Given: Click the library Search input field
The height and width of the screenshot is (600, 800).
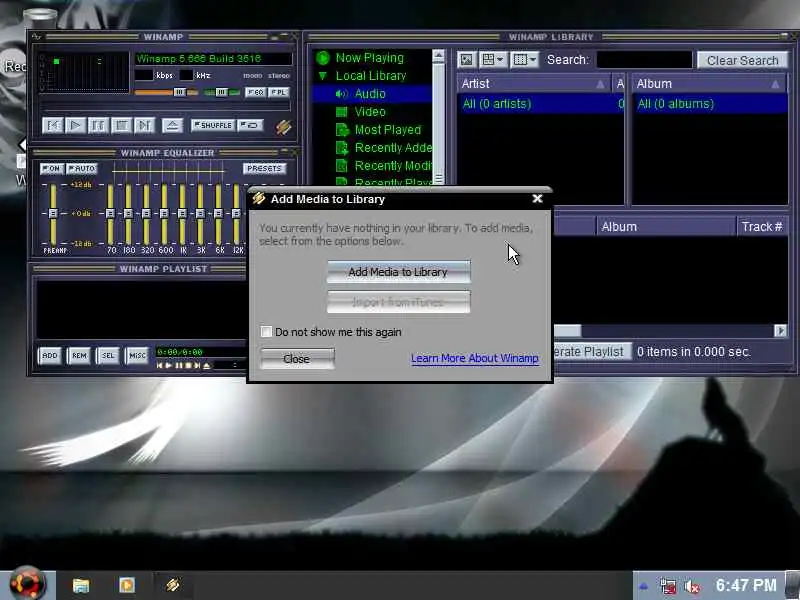Looking at the screenshot, I should click(644, 60).
